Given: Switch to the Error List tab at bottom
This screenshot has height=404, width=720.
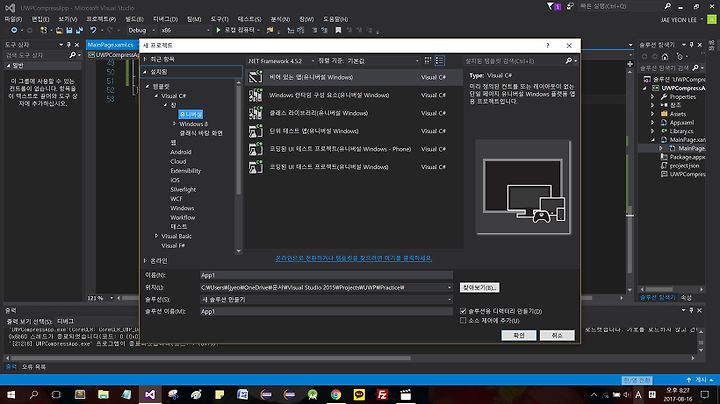Looking at the screenshot, I should pos(34,367).
